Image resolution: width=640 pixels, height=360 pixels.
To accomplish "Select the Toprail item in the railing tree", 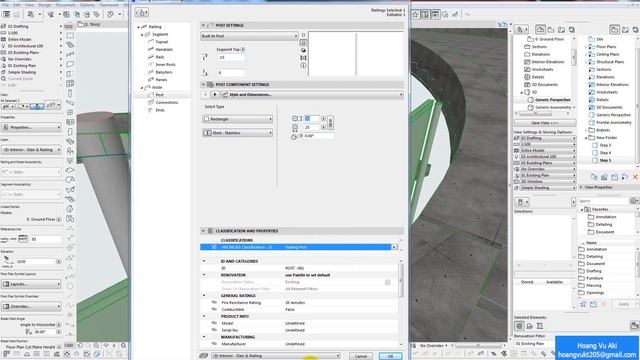I will click(x=162, y=42).
